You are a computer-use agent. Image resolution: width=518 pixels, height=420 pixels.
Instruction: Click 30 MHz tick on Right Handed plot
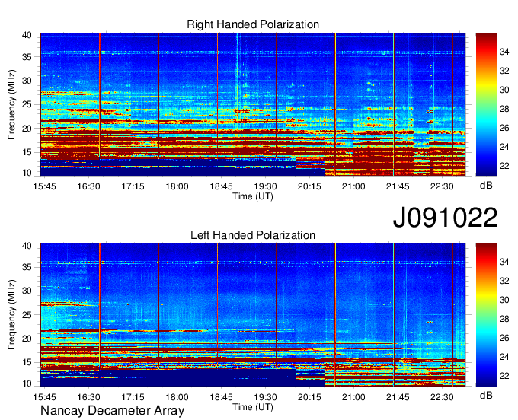[27, 81]
